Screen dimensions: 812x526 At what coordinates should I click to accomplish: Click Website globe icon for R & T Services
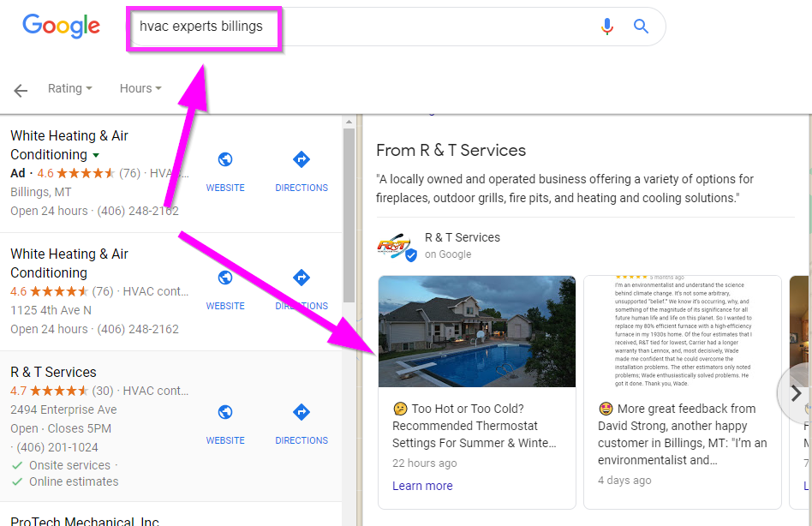(224, 412)
